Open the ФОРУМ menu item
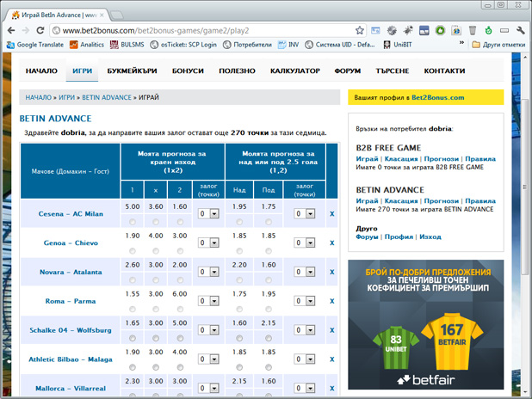532x399 pixels. click(348, 71)
